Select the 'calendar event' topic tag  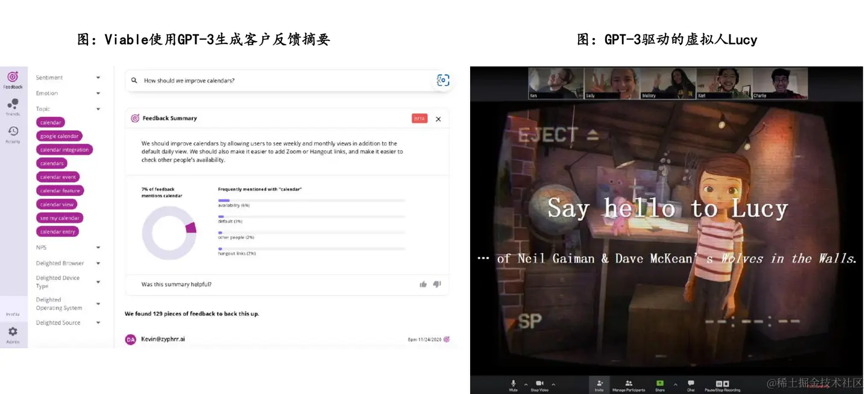pos(58,177)
